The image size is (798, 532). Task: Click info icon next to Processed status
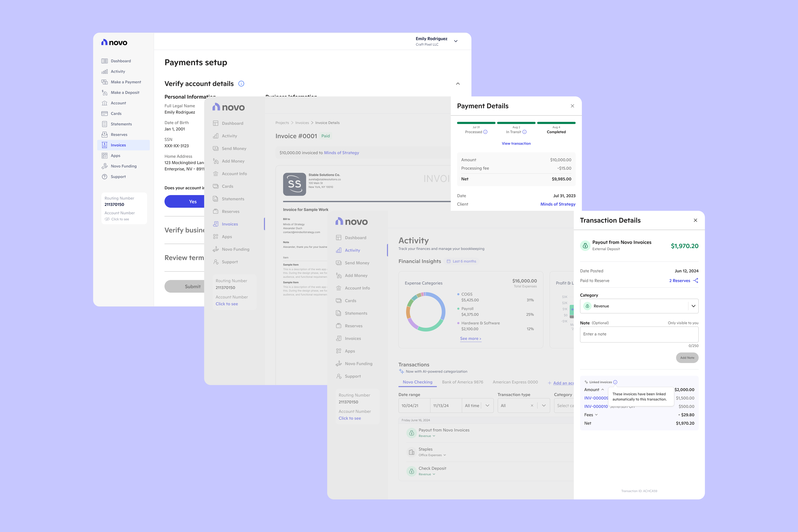485,132
